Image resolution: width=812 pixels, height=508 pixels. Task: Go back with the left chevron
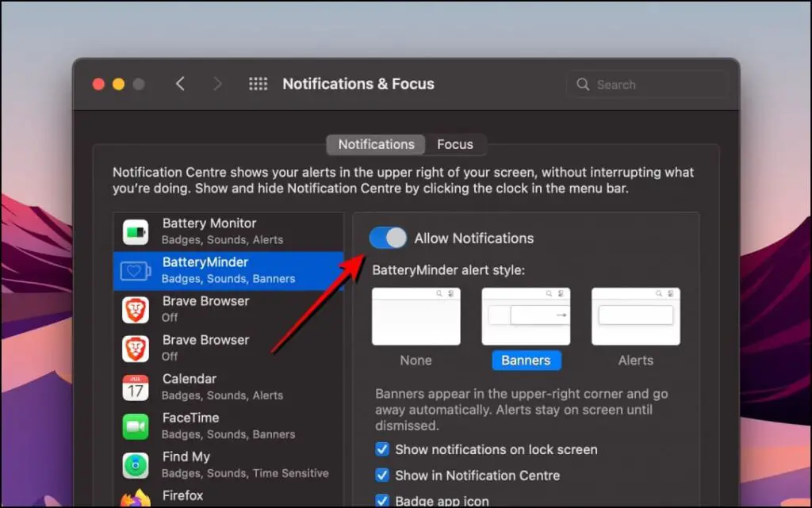(180, 84)
